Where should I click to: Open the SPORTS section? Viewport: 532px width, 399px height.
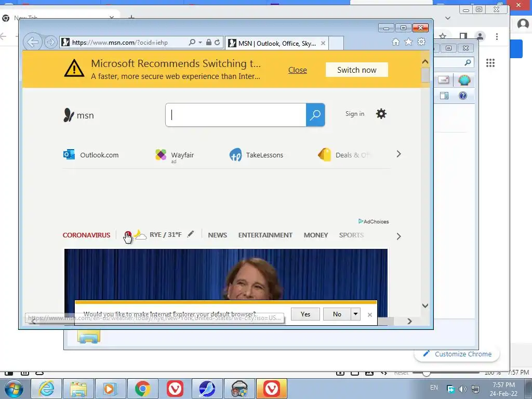click(352, 235)
